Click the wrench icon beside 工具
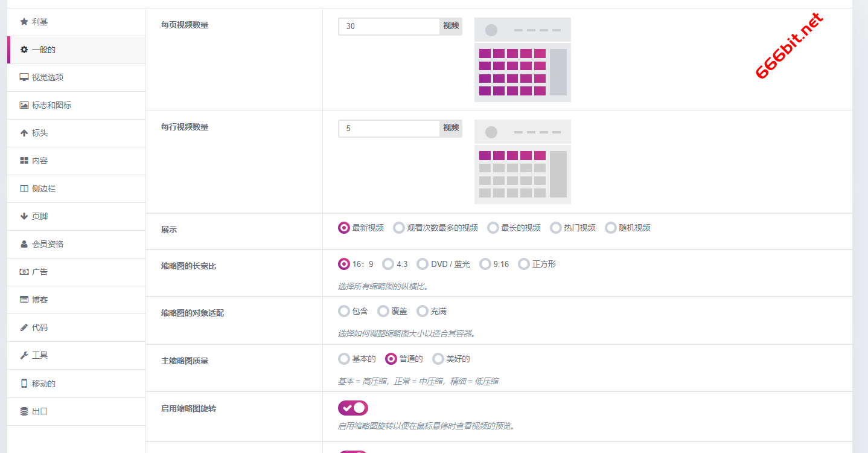The image size is (868, 453). tap(24, 355)
